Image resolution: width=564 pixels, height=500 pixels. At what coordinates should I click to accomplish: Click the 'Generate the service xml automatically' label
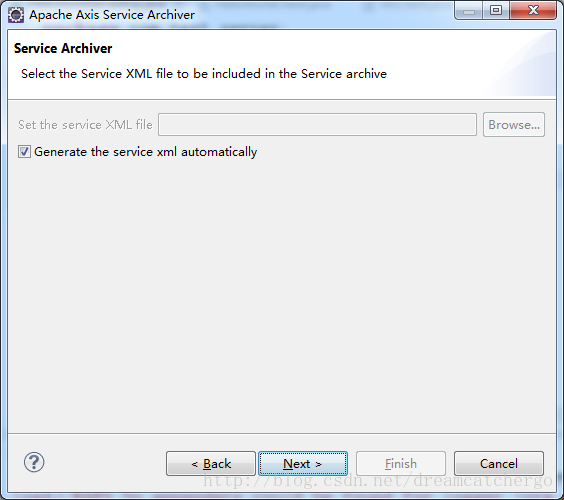146,152
